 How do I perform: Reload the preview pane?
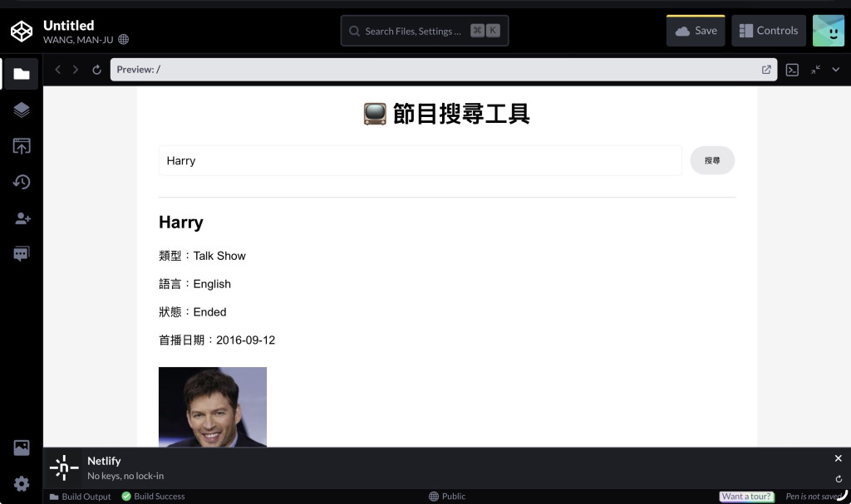(x=96, y=70)
